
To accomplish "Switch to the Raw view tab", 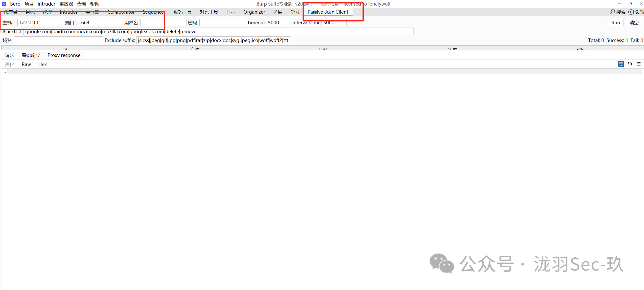I will [26, 64].
